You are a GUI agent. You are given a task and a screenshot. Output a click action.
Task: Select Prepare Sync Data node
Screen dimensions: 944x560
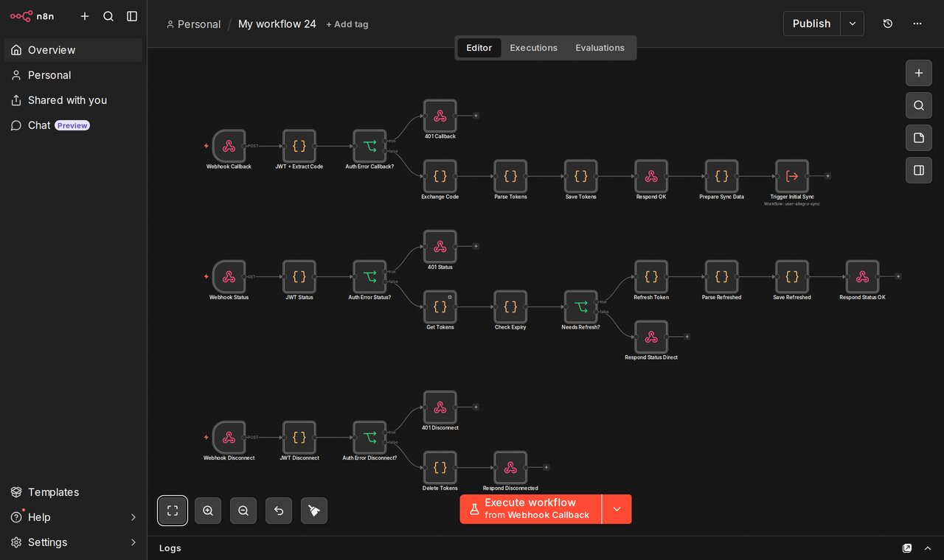click(x=721, y=176)
